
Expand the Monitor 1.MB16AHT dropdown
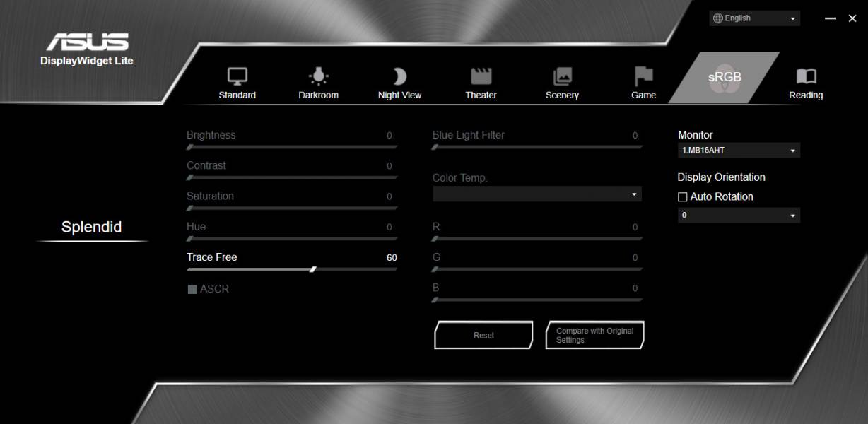[739, 151]
